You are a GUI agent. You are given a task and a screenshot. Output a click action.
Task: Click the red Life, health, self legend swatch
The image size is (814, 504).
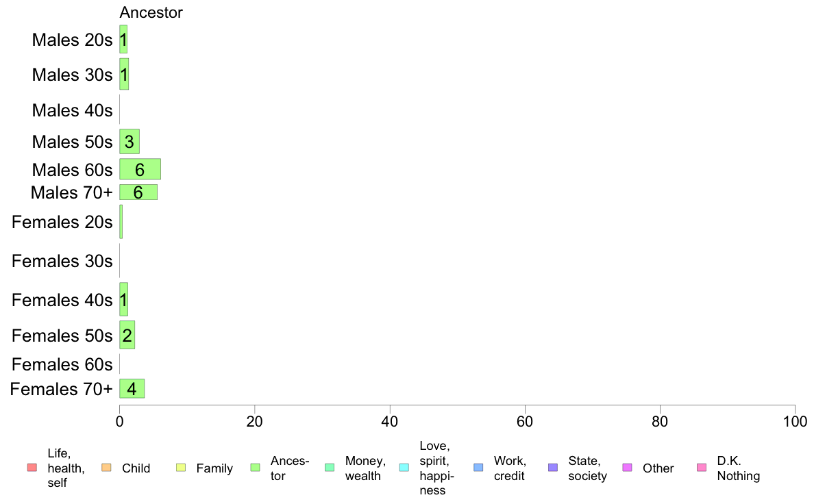click(x=32, y=468)
